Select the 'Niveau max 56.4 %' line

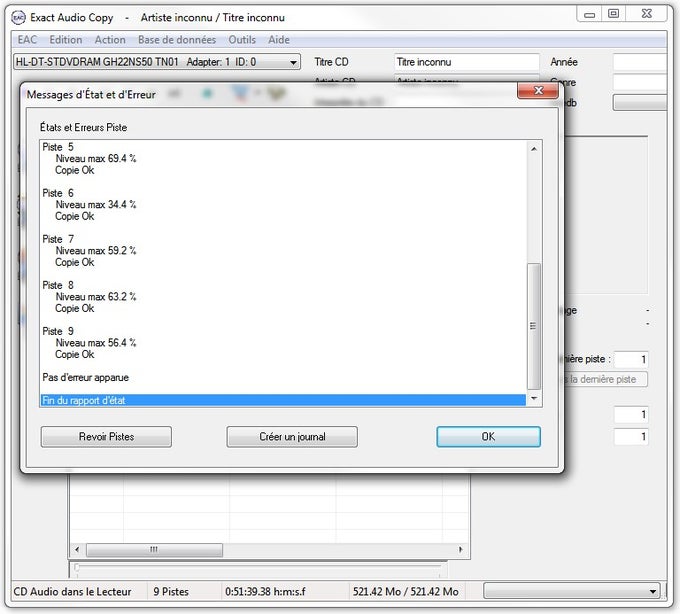pos(96,343)
